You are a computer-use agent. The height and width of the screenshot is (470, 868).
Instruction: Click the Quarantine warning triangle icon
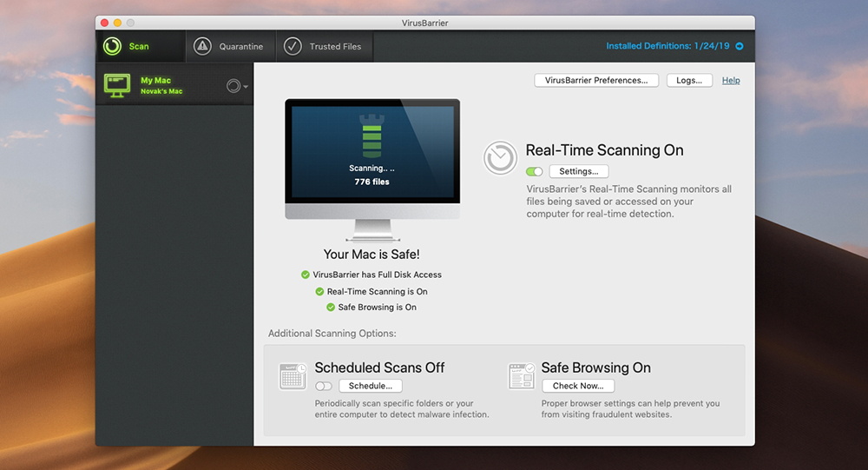pyautogui.click(x=202, y=46)
